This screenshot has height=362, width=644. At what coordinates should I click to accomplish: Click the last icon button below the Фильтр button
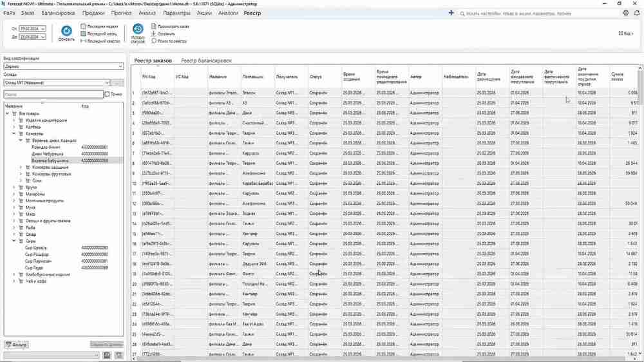(118, 355)
